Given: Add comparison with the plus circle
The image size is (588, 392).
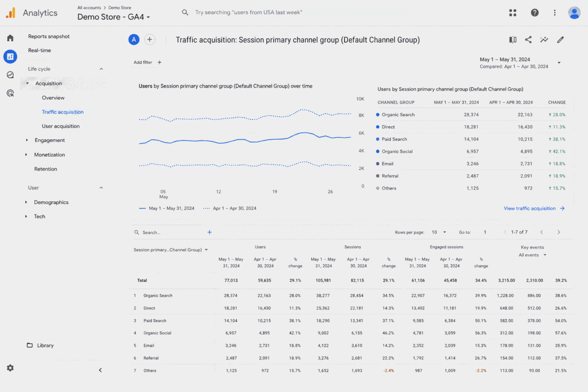Looking at the screenshot, I should click(150, 40).
